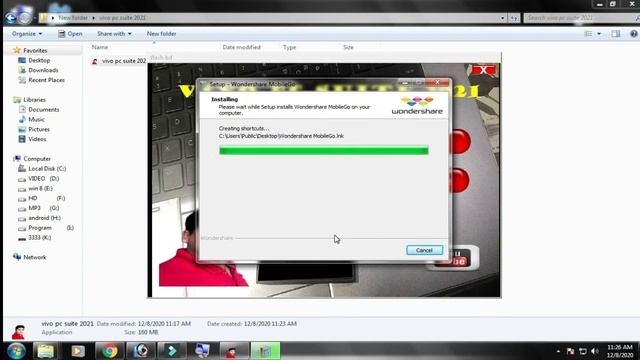Open the HD (F:) drive

(x=47, y=198)
